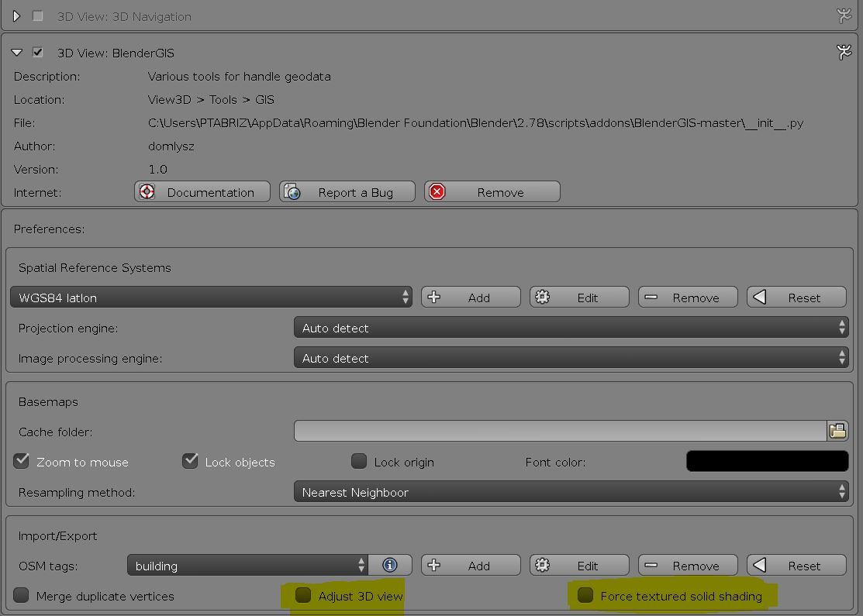
Task: Open the Projection engine dropdown
Action: tap(571, 327)
